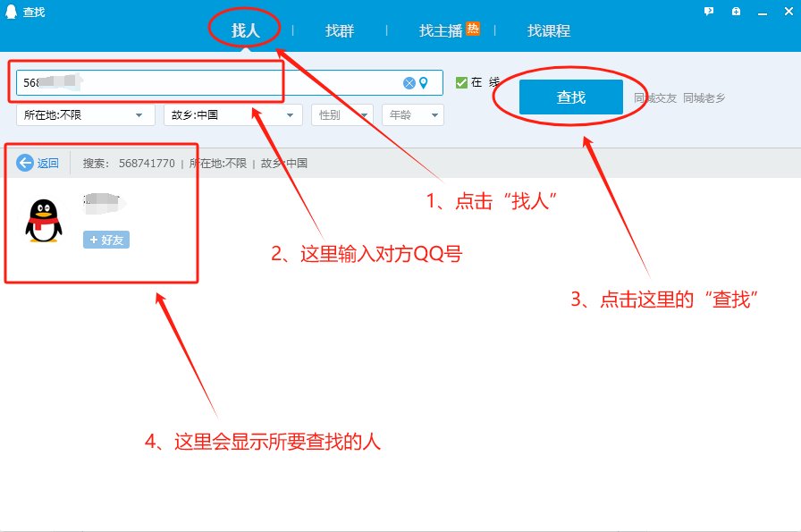The image size is (801, 532).
Task: Expand the 故乡:中国 hometown dropdown
Action: [232, 114]
